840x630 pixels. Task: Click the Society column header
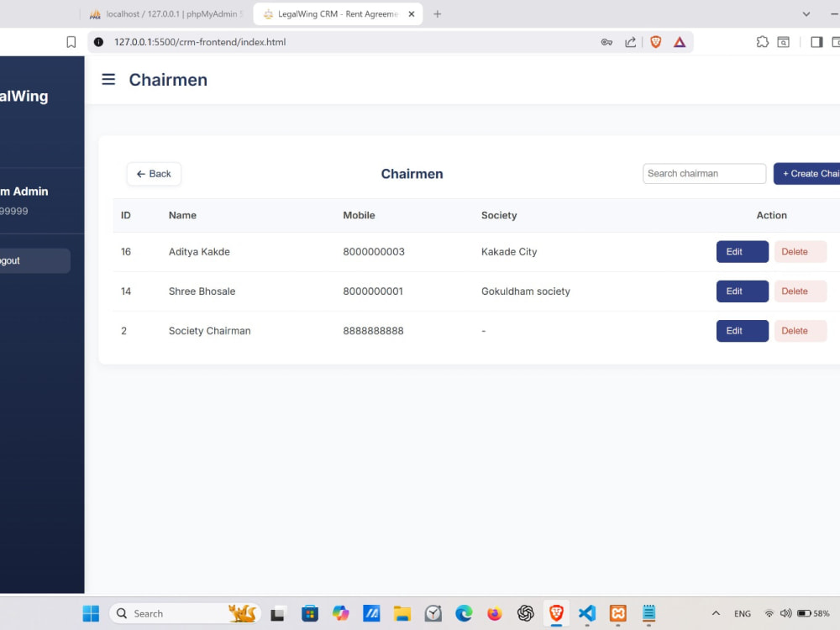click(x=499, y=215)
